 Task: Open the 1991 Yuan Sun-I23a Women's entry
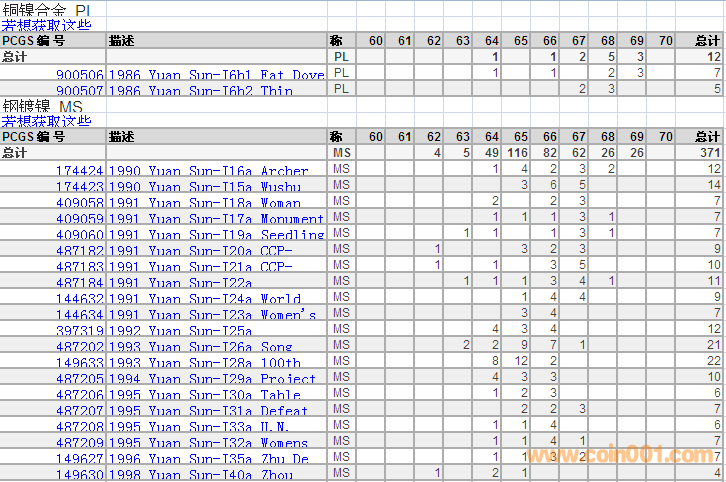pyautogui.click(x=212, y=315)
